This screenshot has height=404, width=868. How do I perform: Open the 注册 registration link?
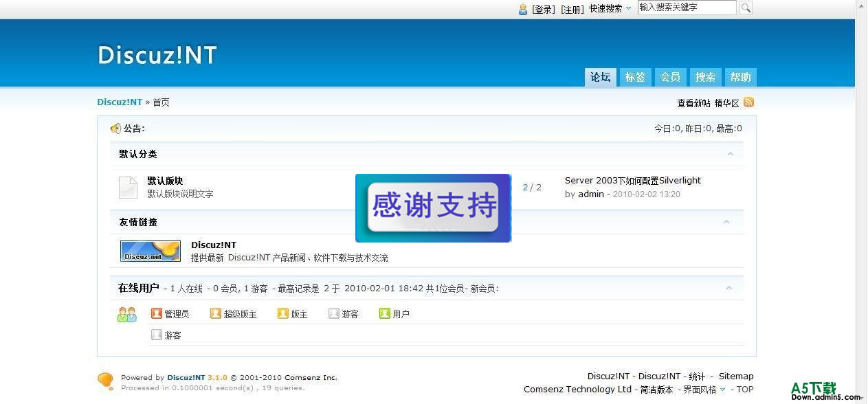[x=572, y=9]
